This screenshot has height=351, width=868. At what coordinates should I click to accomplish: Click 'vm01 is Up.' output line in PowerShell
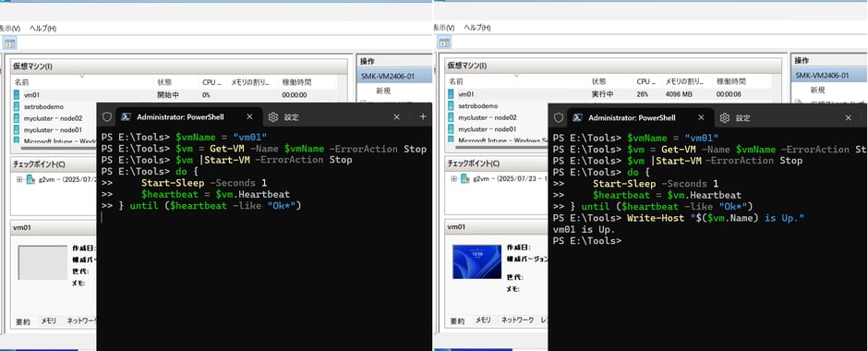[584, 230]
